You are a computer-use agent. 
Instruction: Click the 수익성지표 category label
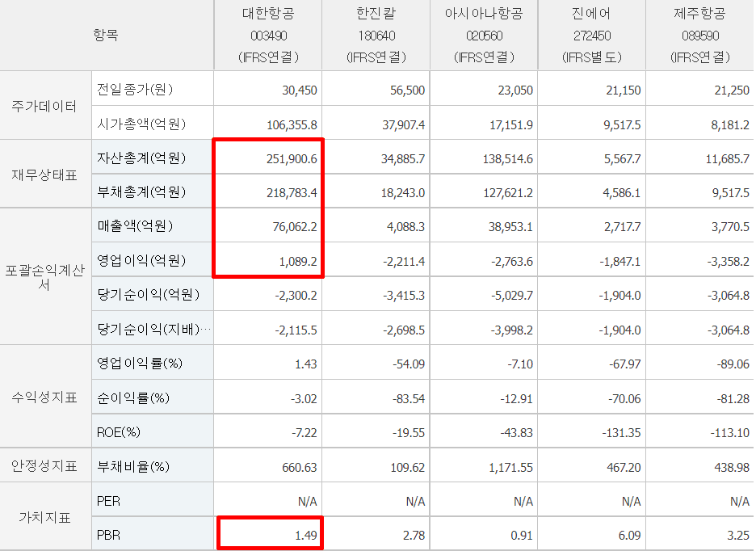click(x=44, y=397)
